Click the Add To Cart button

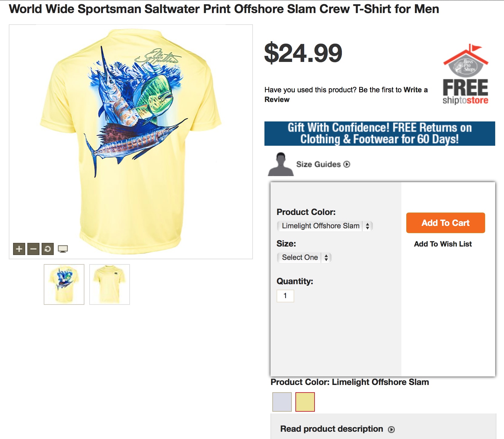pos(445,223)
